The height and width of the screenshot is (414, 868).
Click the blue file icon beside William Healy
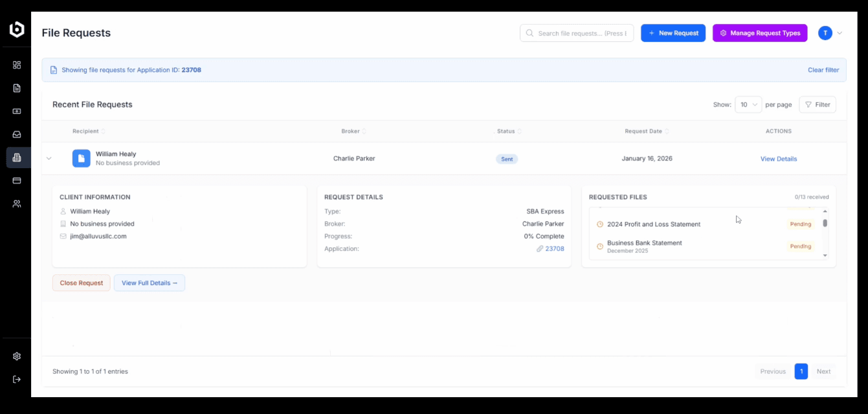point(80,158)
